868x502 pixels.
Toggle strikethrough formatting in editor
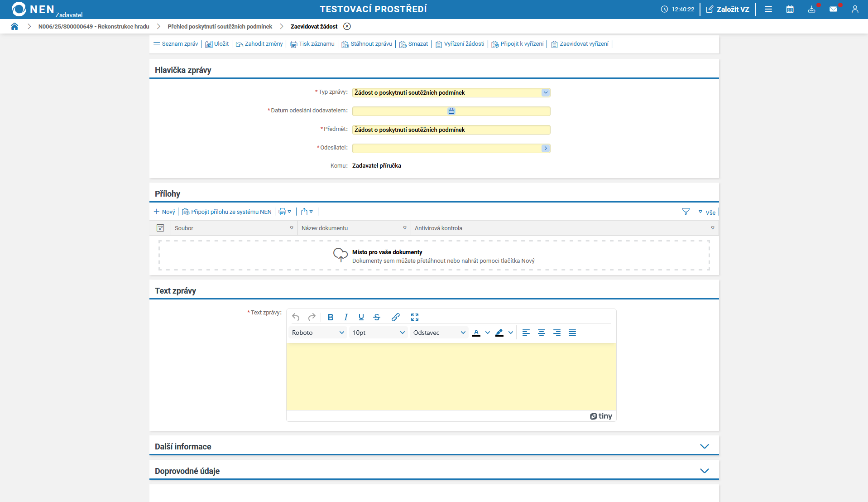click(376, 317)
